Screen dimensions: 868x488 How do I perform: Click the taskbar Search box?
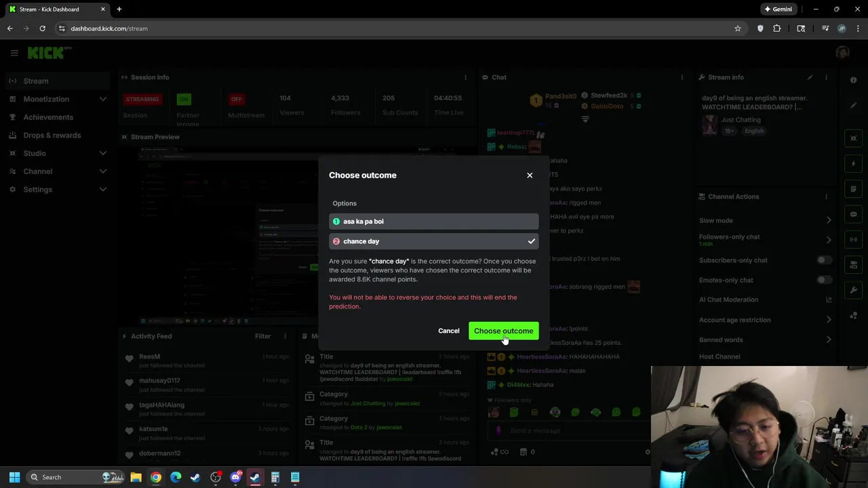76,477
